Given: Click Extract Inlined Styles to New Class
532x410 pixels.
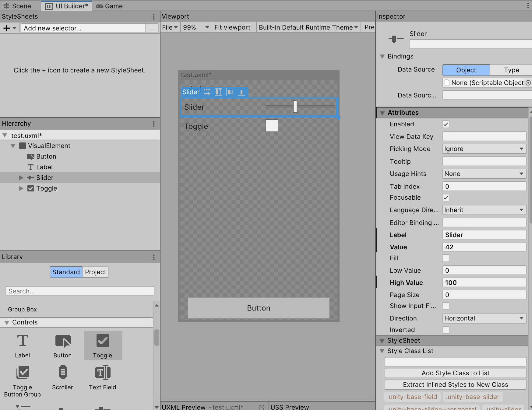Looking at the screenshot, I should [455, 385].
